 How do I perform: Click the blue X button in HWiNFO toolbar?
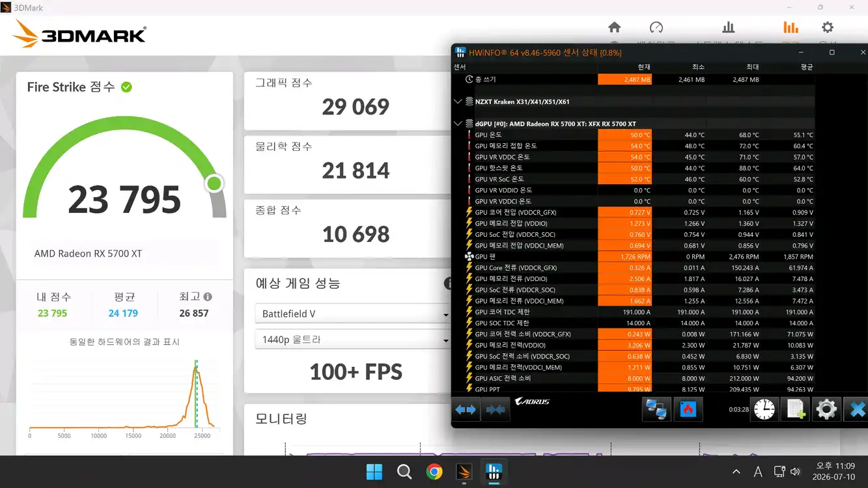[856, 409]
